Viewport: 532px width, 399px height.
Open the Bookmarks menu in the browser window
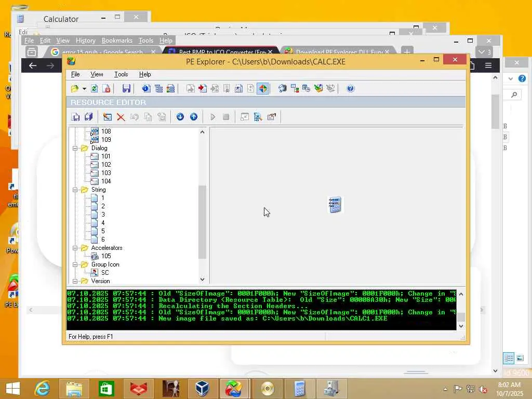pos(117,41)
